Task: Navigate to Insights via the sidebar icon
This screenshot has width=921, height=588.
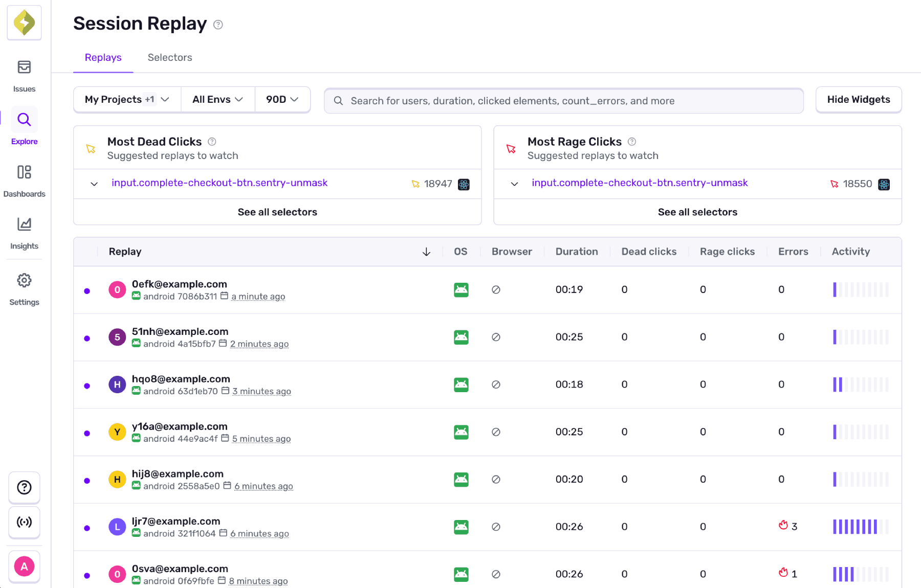Action: tap(24, 230)
